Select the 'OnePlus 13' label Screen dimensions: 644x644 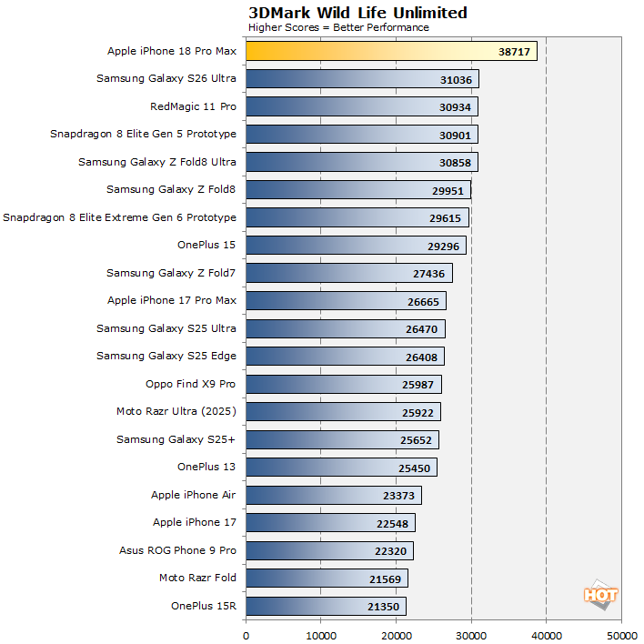pyautogui.click(x=206, y=467)
